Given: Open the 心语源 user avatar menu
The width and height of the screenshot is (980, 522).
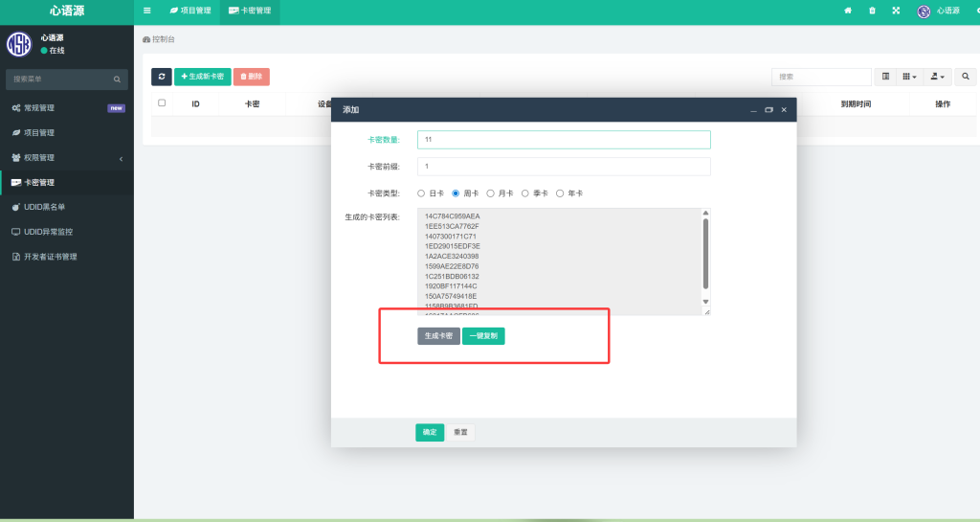Looking at the screenshot, I should click(x=938, y=11).
